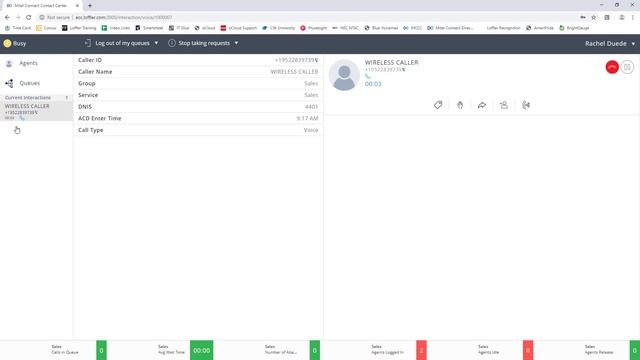The height and width of the screenshot is (360, 640).
Task: Close the Mitel Connect Contact Center tab
Action: pos(77,6)
